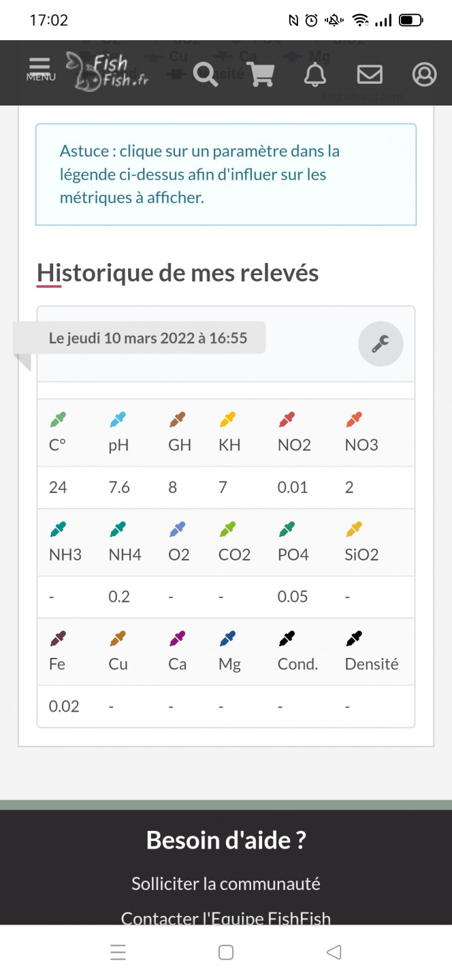Screen dimensions: 452x980
Task: Tap the green C° dropper icon
Action: [x=58, y=420]
